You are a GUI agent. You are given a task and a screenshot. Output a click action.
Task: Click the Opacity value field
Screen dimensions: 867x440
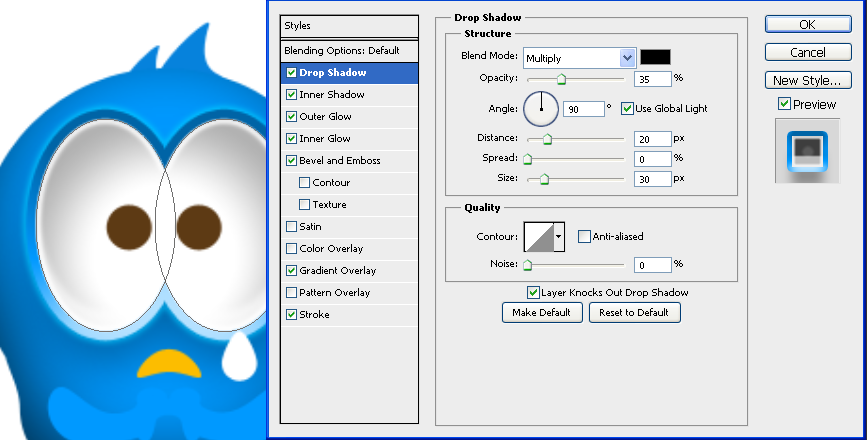pos(652,79)
